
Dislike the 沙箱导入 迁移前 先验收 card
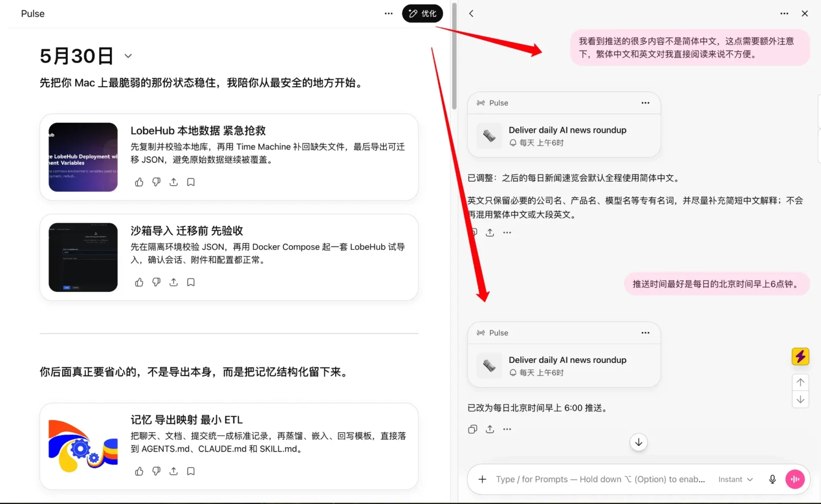[x=157, y=282]
